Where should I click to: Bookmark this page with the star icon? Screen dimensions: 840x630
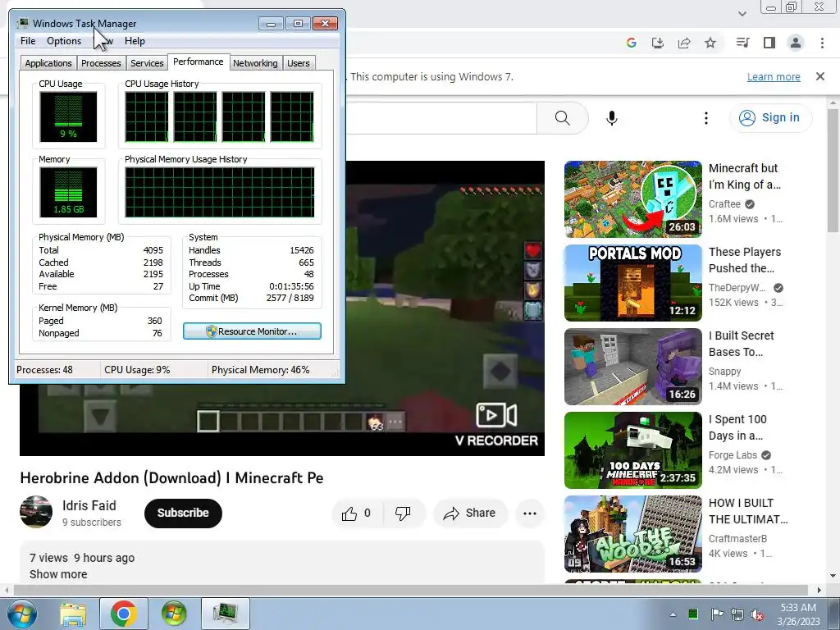coord(710,43)
